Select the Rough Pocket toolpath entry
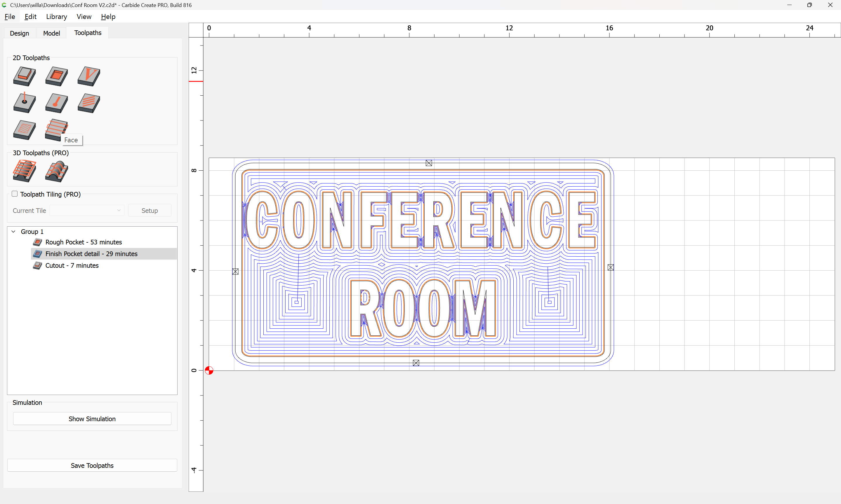Image resolution: width=841 pixels, height=504 pixels. 83,242
